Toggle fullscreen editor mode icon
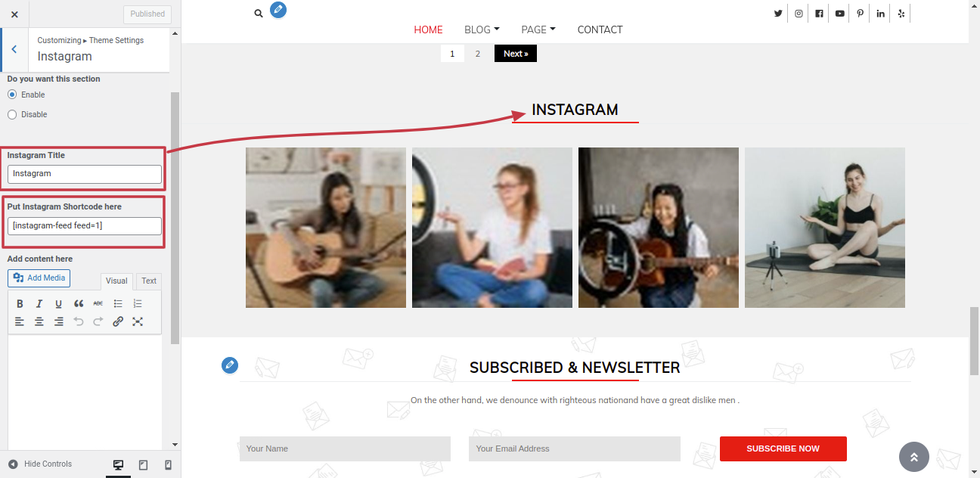This screenshot has width=980, height=478. (x=138, y=321)
